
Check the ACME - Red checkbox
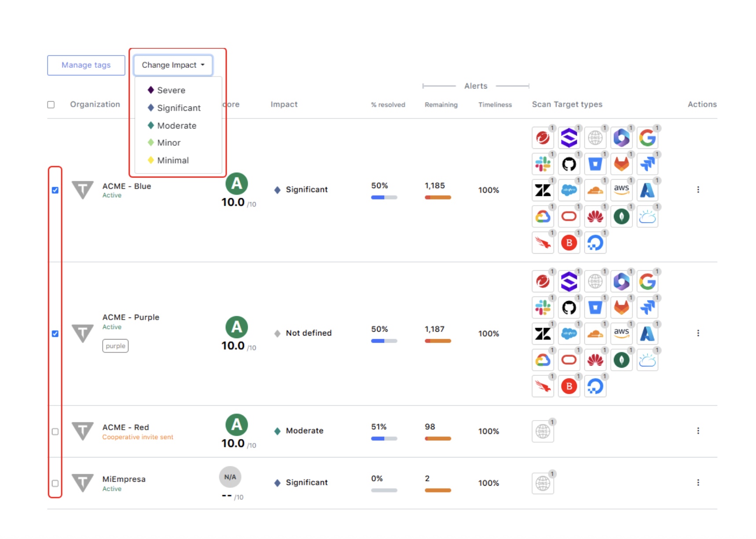click(x=55, y=432)
